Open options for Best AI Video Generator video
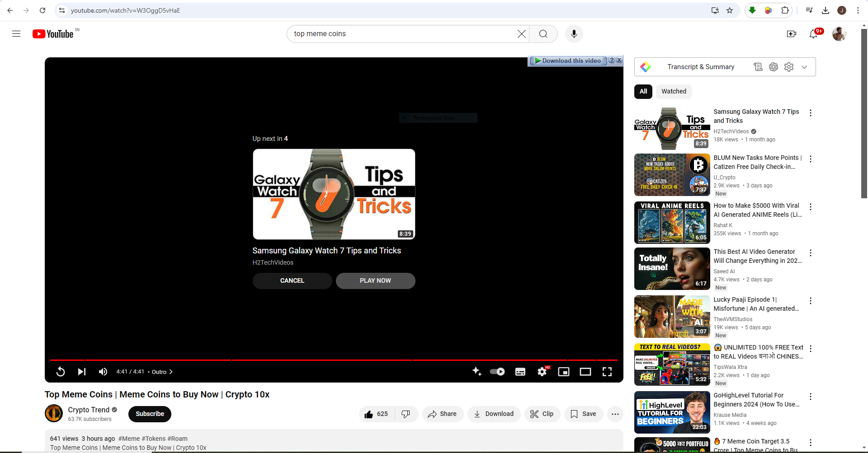Viewport: 868px width, 453px height. (x=811, y=253)
